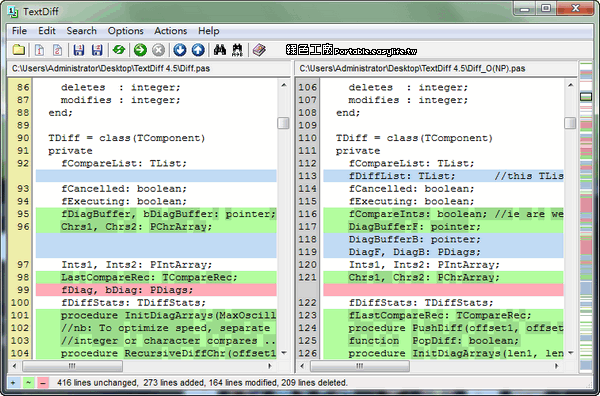Click left line 98 'LastCompareRec: TCompareRec;'
Image resolution: width=600 pixels, height=396 pixels.
[x=149, y=277]
